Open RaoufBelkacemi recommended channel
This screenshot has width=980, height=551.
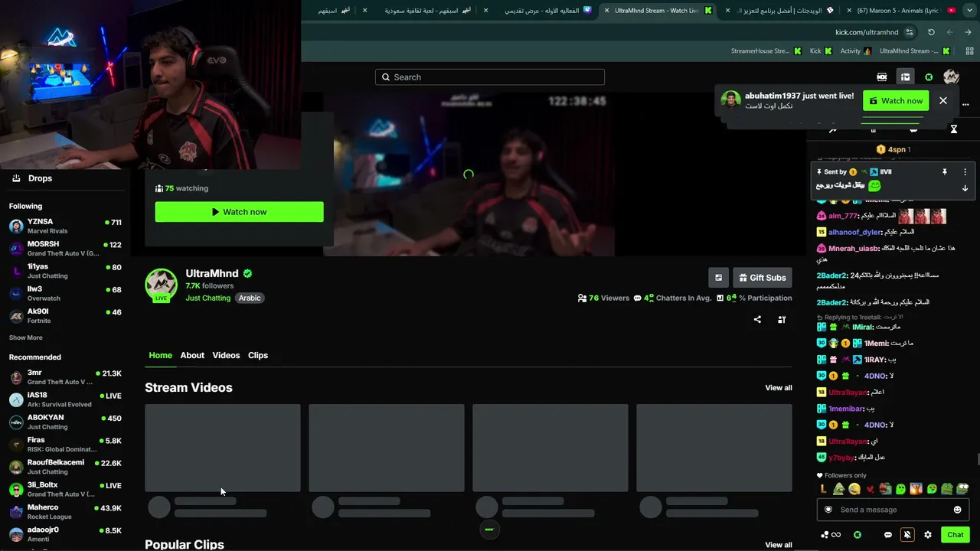65,467
